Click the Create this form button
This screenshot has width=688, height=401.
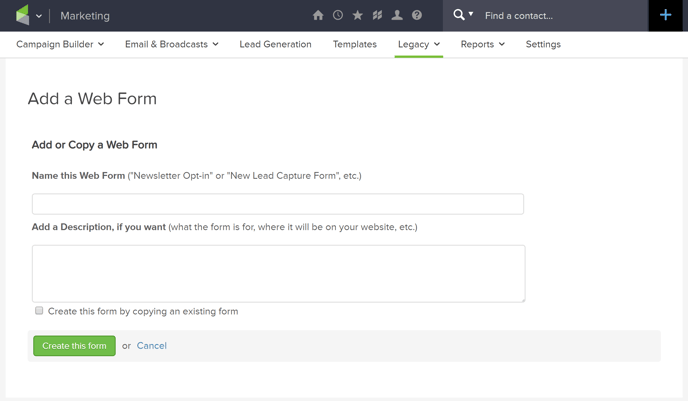click(x=74, y=346)
